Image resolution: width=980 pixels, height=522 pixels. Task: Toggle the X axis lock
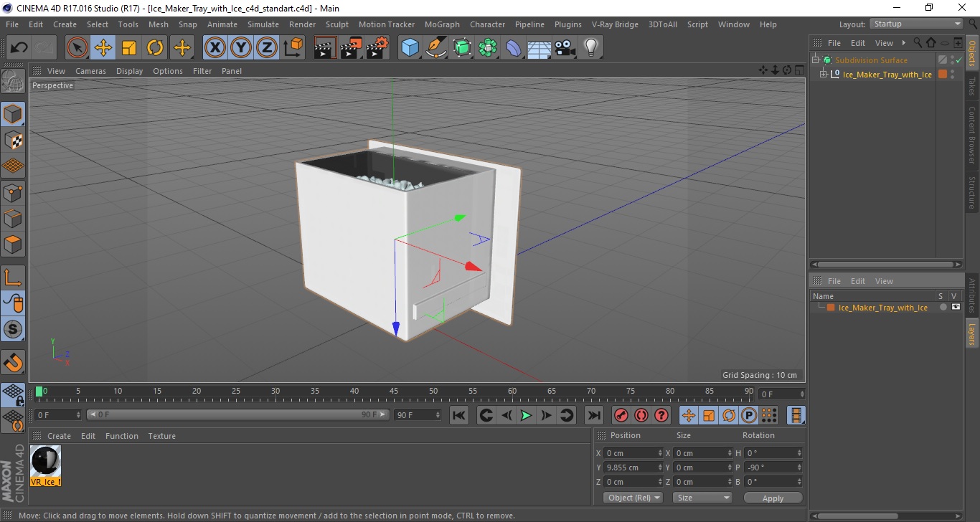tap(215, 48)
